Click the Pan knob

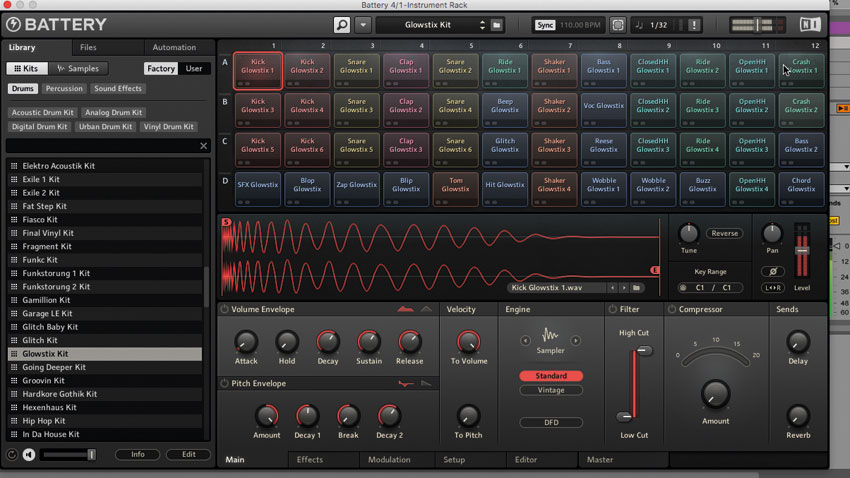[x=772, y=234]
